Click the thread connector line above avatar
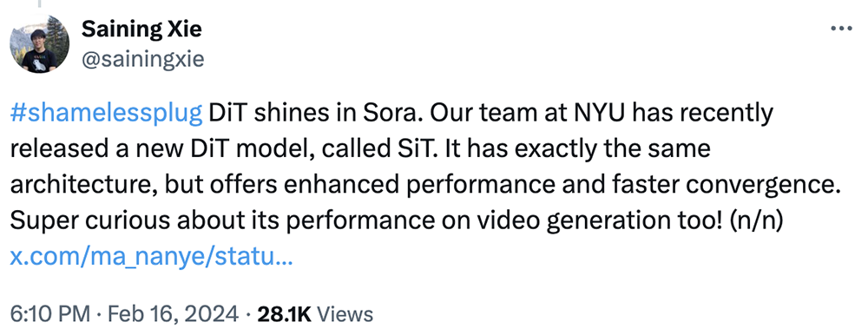Image resolution: width=868 pixels, height=335 pixels. click(40, 3)
